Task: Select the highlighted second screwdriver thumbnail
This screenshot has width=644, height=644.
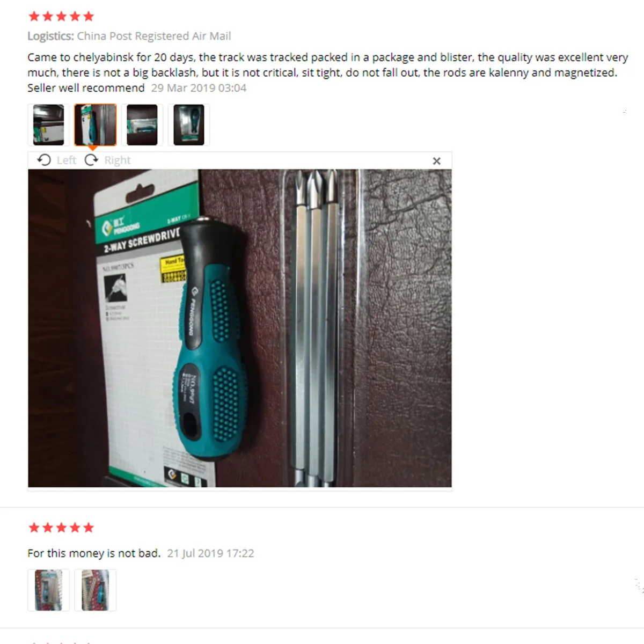Action: 95,125
